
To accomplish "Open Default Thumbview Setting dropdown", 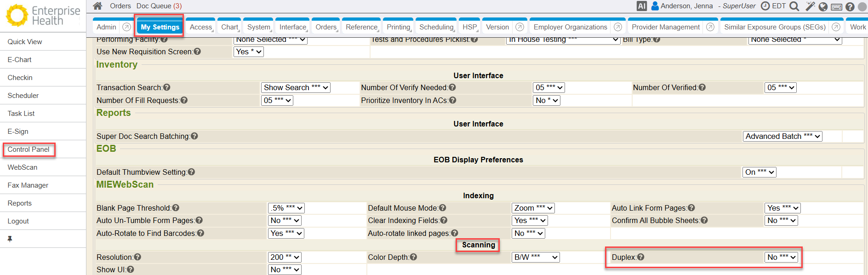I will pyautogui.click(x=759, y=172).
